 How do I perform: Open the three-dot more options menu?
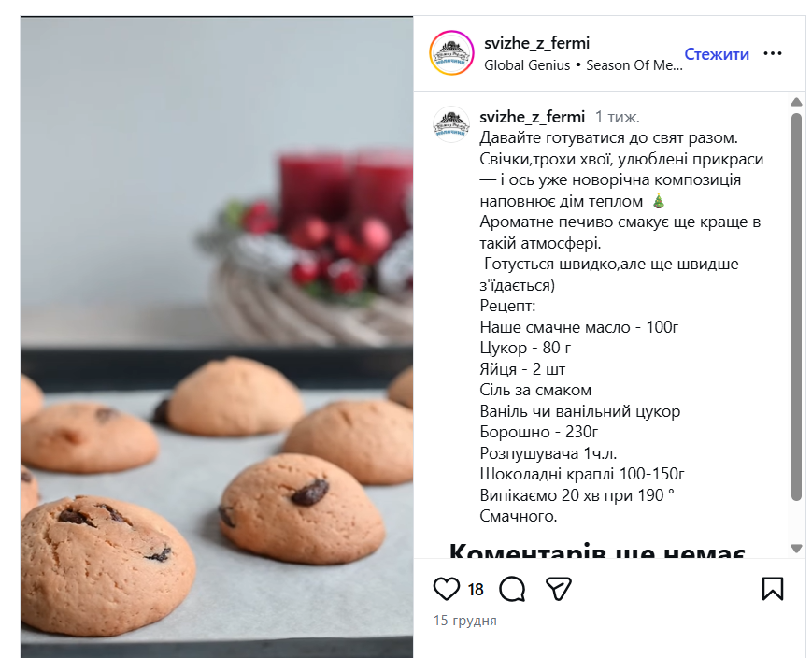tap(773, 53)
